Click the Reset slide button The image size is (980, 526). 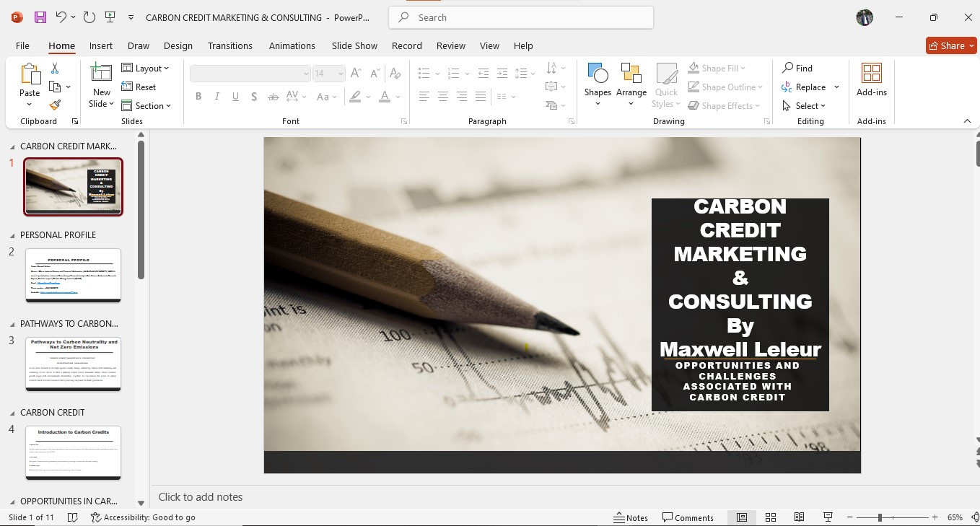click(x=139, y=87)
